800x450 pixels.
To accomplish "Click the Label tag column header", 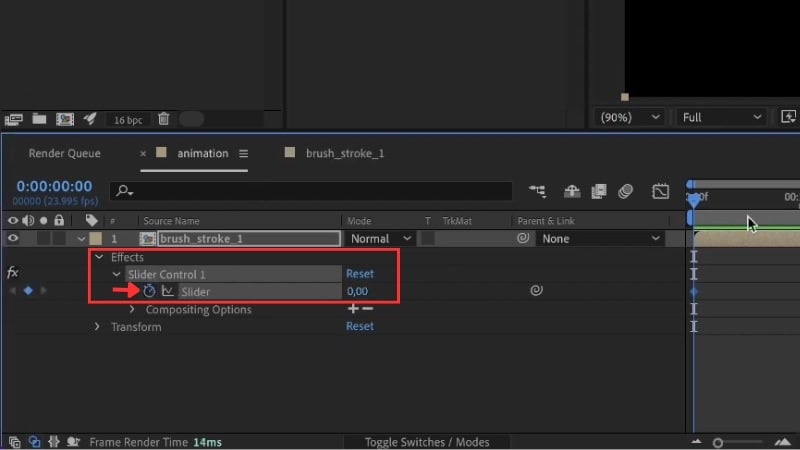I will pyautogui.click(x=91, y=220).
